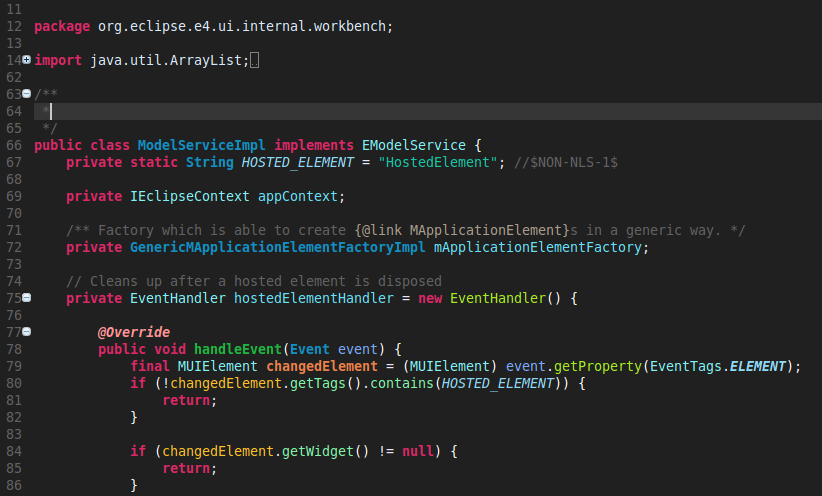Screen dimensions: 822x496
Task: Click the //$NON-NLS-1$ comment
Action: (x=566, y=163)
